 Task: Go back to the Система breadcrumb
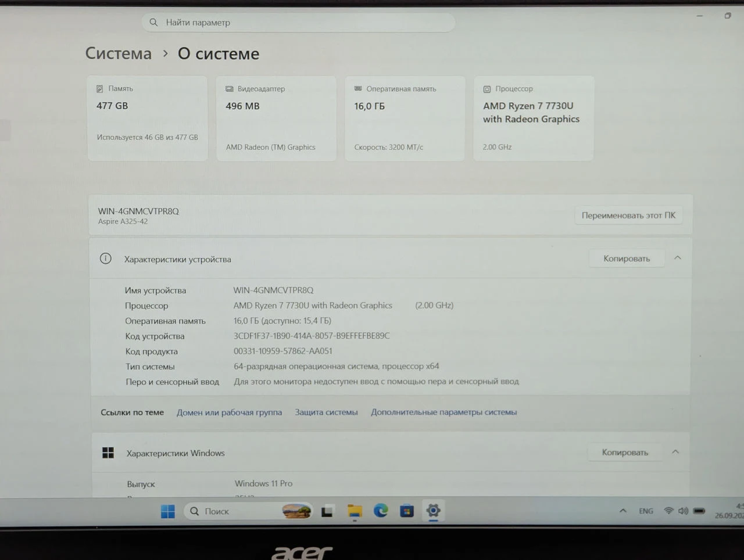click(119, 53)
